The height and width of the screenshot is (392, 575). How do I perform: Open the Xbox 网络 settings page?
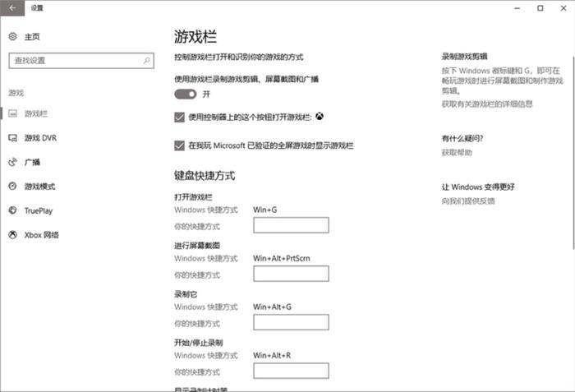coord(41,235)
